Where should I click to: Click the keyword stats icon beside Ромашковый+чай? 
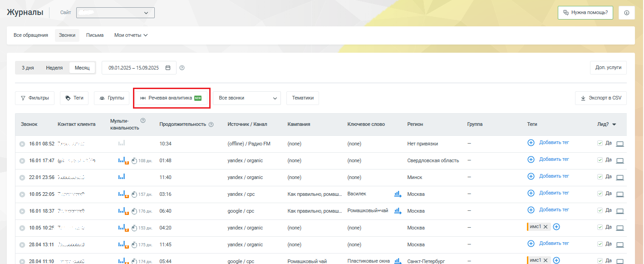(x=398, y=211)
